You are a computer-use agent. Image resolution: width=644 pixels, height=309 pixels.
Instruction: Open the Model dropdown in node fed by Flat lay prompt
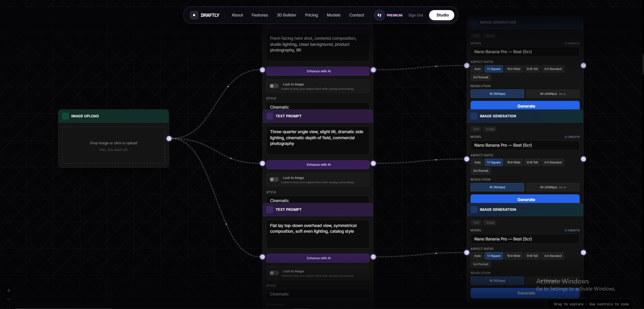point(525,239)
